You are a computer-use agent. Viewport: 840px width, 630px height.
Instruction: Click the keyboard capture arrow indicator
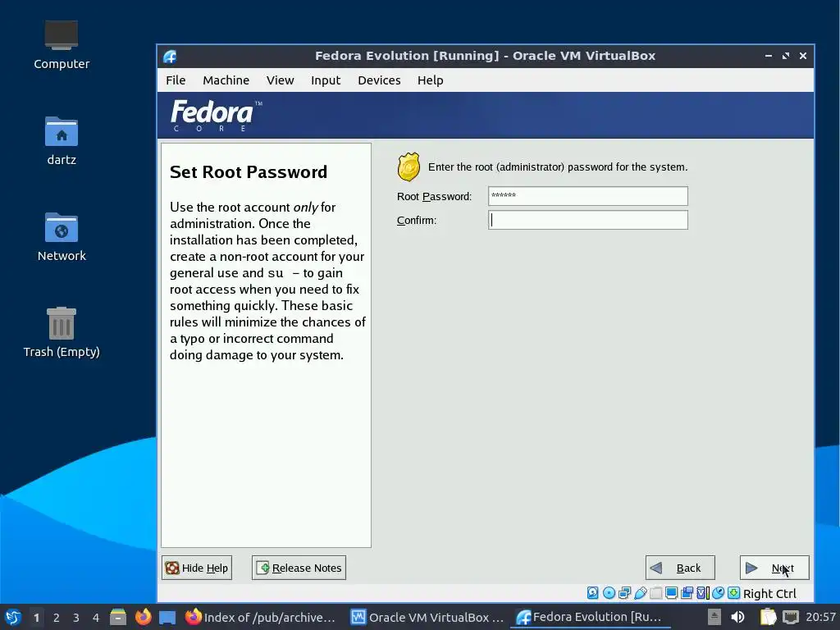tap(734, 593)
